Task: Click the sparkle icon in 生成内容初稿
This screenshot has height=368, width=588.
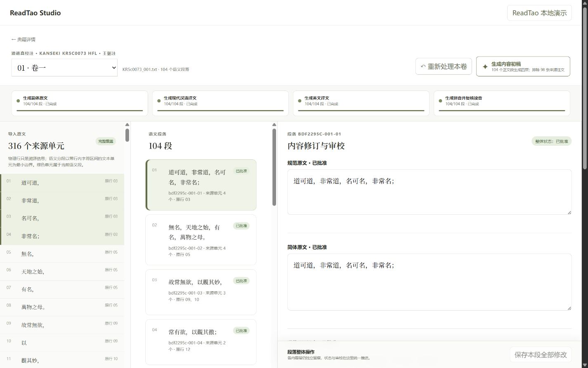Action: point(485,67)
